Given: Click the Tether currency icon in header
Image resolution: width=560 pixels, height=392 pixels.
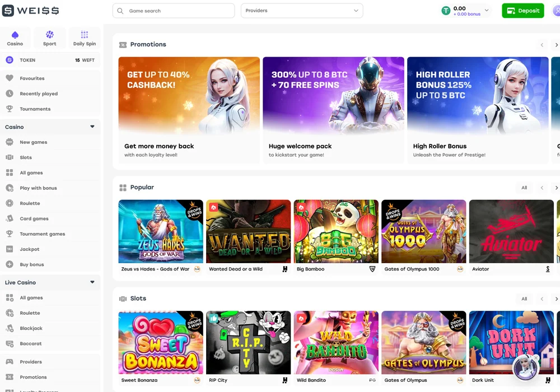Looking at the screenshot, I should pyautogui.click(x=446, y=11).
